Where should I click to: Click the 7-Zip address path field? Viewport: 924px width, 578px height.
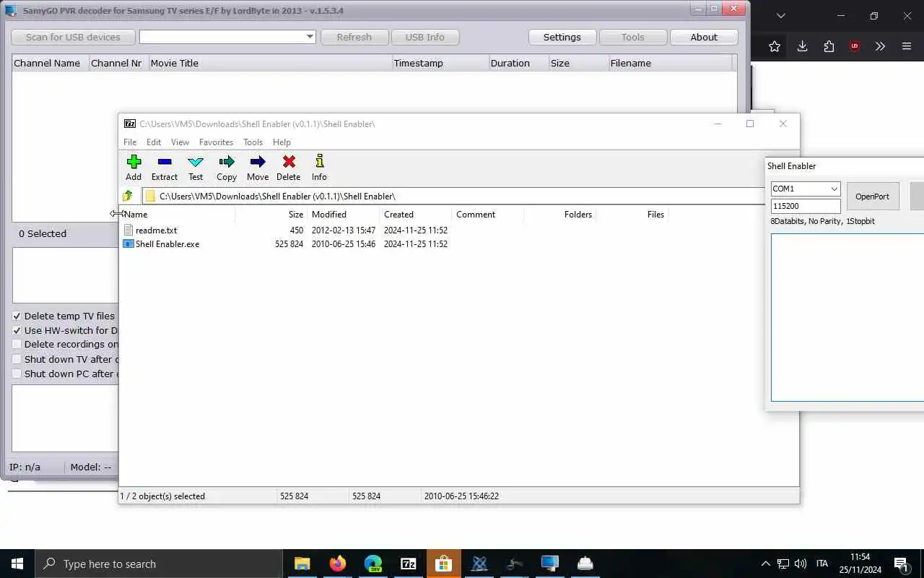pyautogui.click(x=453, y=196)
